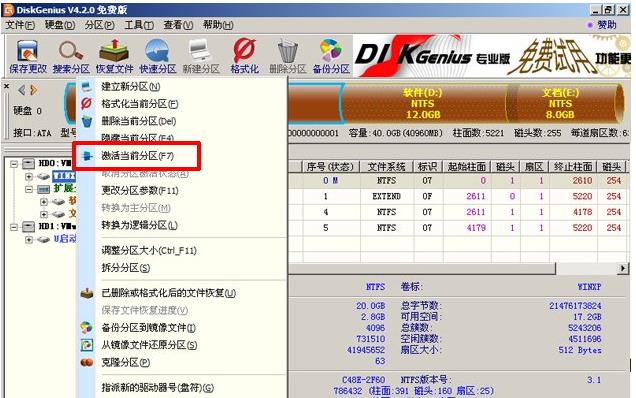This screenshot has height=398, width=636.
Task: Choose 克隆分区(P) menu entry
Action: 183,362
